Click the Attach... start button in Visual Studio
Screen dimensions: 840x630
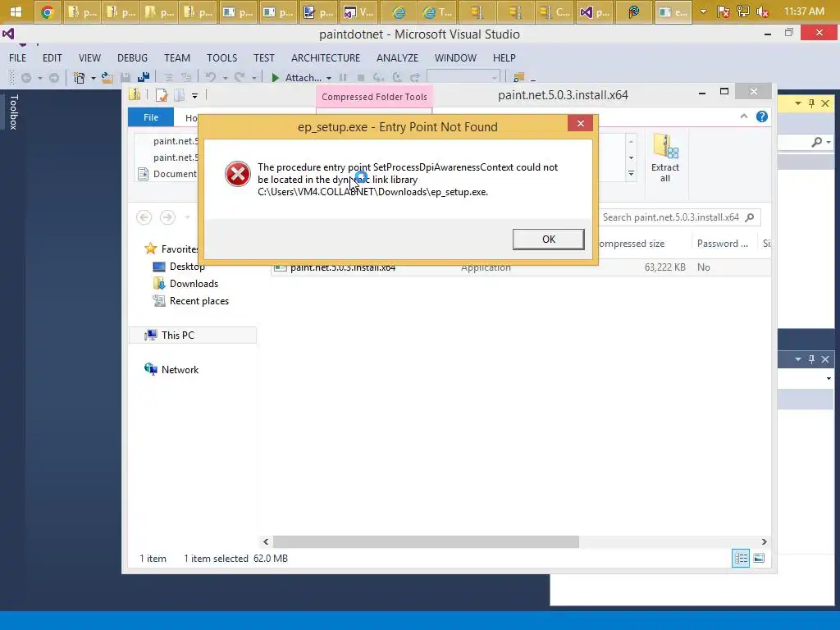[295, 78]
